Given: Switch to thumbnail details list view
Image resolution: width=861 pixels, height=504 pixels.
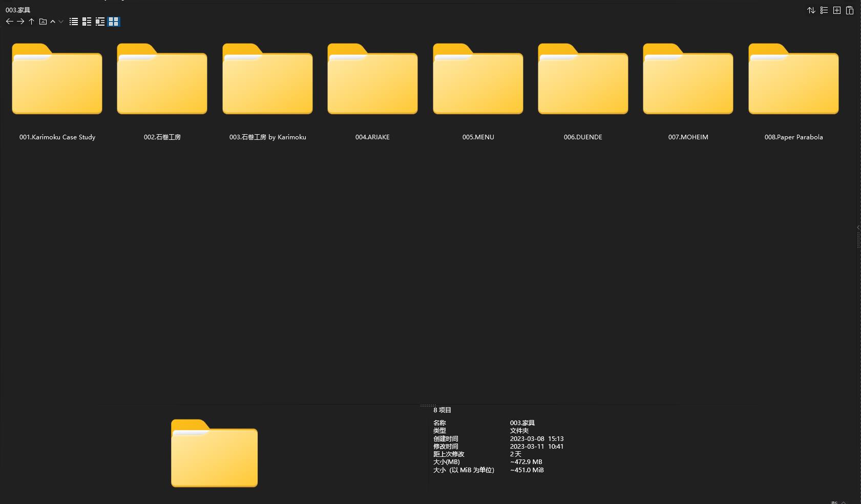Looking at the screenshot, I should [x=87, y=22].
